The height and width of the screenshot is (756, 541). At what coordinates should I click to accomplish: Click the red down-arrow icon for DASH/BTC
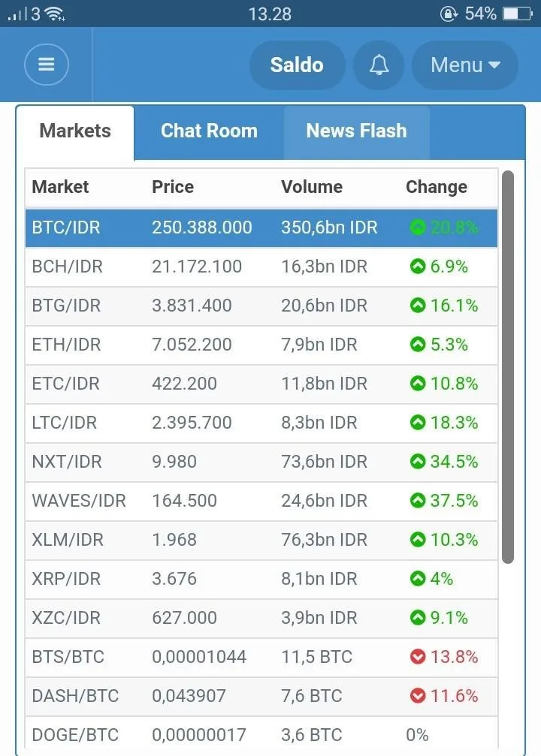coord(418,696)
